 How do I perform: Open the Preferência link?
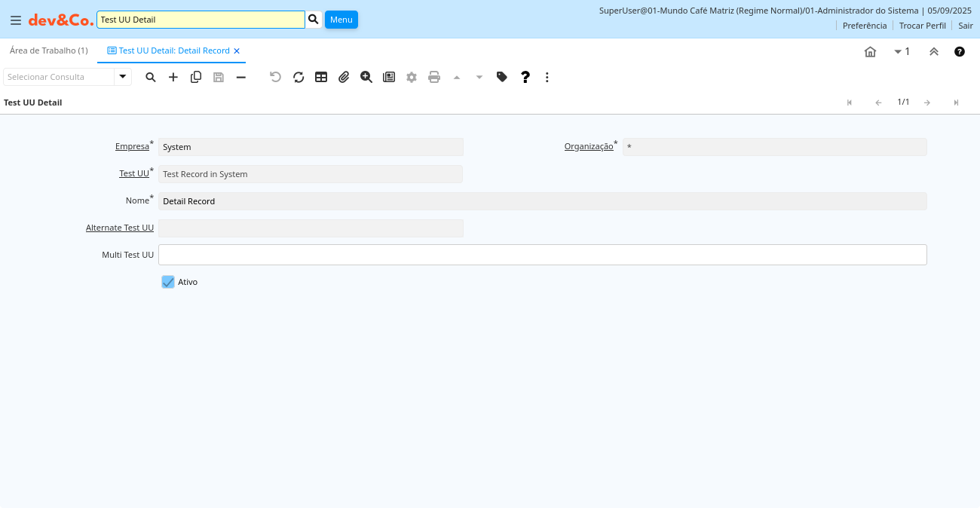864,26
